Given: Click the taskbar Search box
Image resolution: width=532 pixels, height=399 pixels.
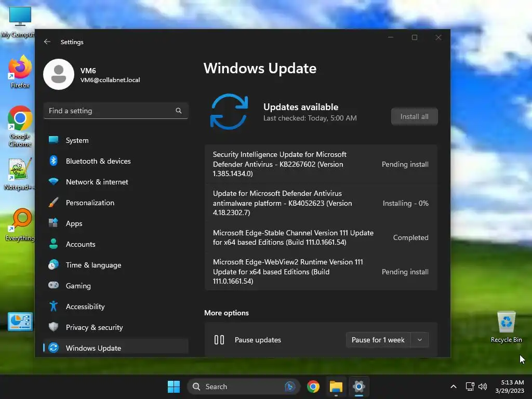Looking at the screenshot, I should [244, 387].
